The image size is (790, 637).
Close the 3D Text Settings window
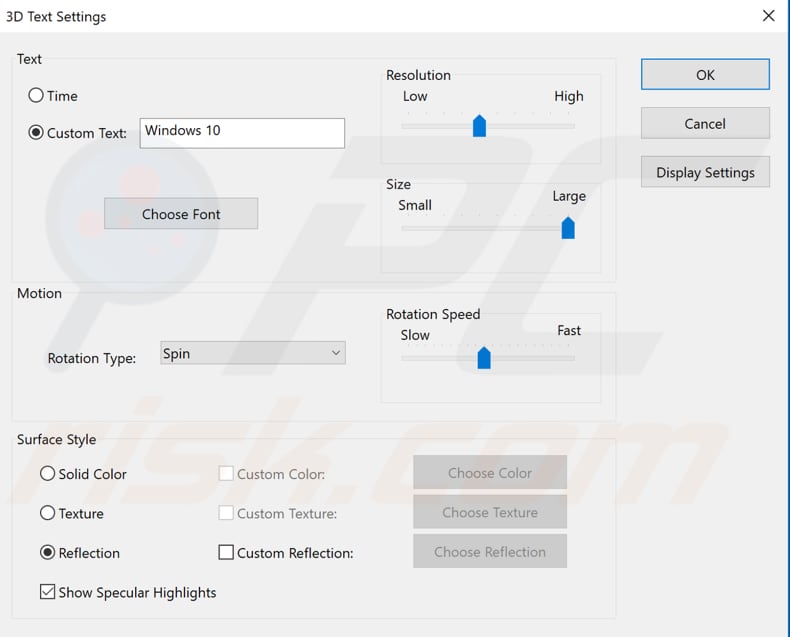768,16
